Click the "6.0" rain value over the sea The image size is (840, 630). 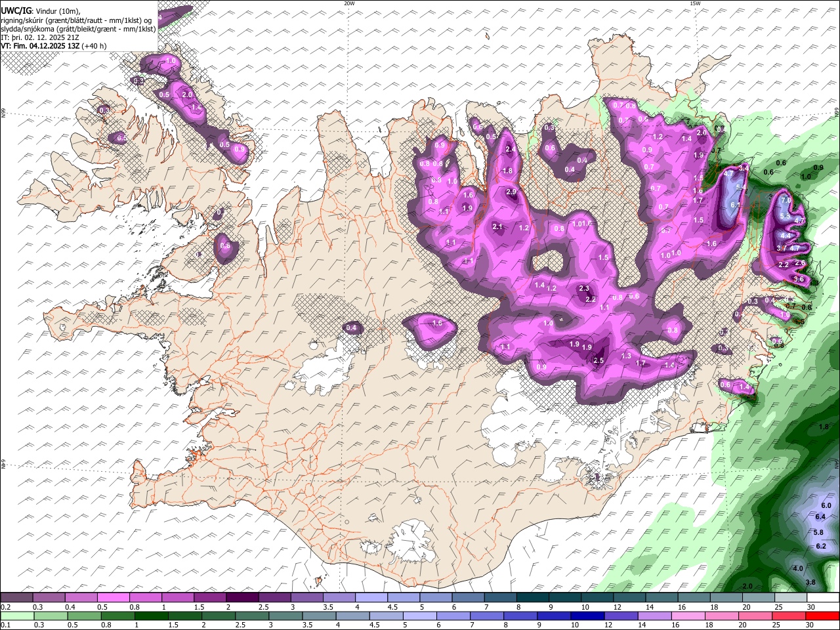point(826,505)
